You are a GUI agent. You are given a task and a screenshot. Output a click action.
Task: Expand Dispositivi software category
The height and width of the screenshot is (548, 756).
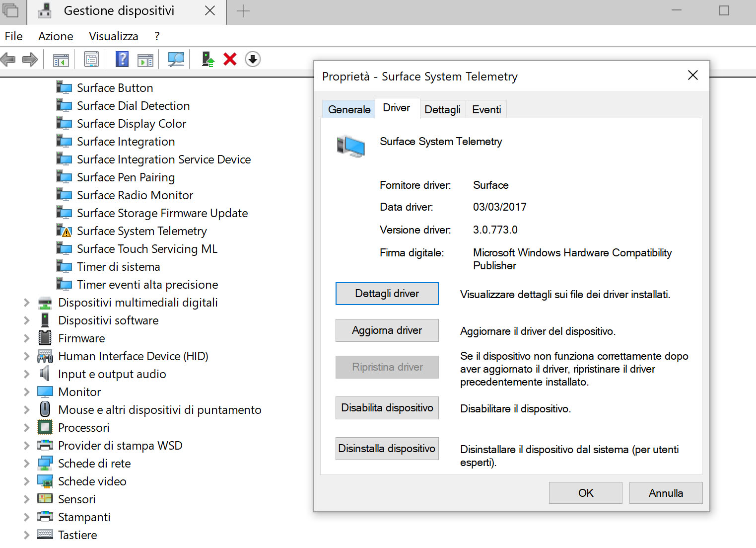click(27, 320)
